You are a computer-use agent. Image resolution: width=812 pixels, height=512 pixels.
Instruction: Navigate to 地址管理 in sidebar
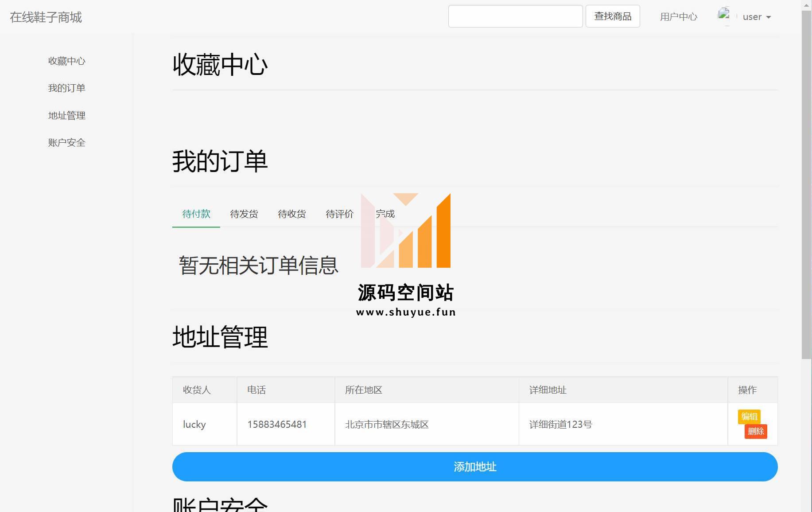coord(66,116)
